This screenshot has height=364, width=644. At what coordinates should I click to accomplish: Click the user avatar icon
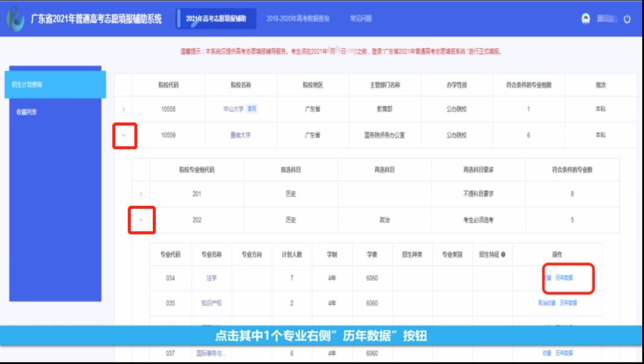(586, 18)
